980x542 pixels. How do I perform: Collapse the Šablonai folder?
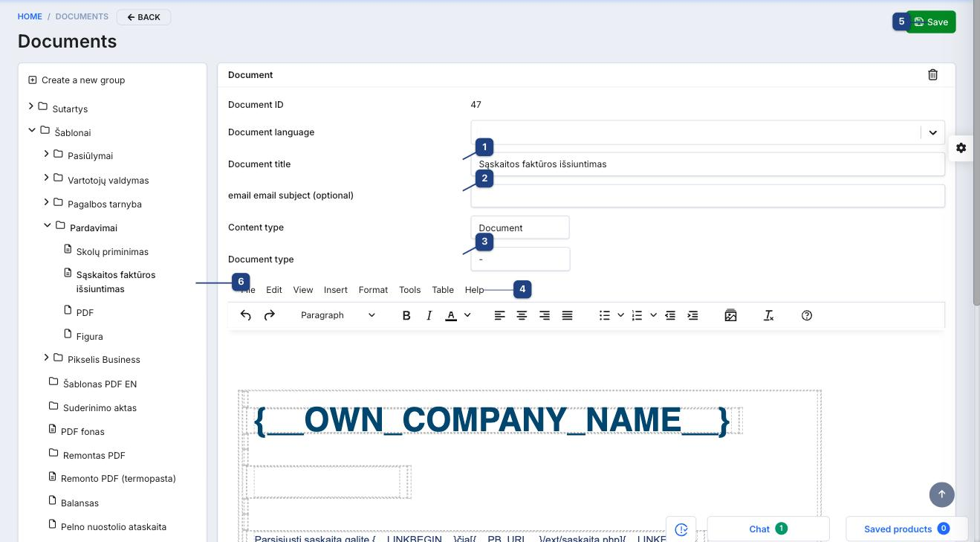click(x=32, y=131)
